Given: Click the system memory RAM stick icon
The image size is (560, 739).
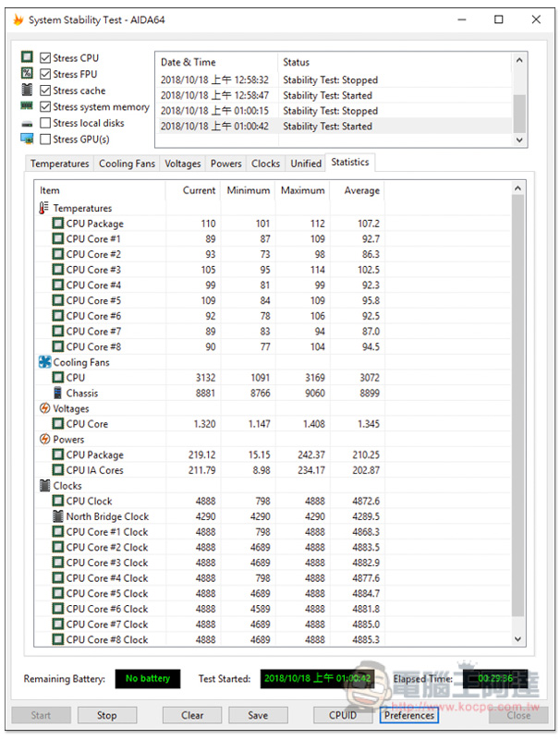Looking at the screenshot, I should coord(27,105).
